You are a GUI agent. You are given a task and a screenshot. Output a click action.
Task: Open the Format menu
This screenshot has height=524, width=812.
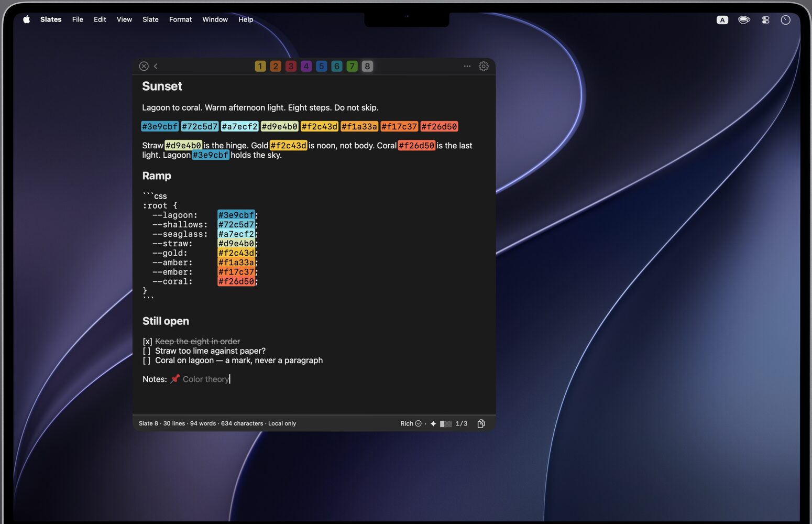click(180, 19)
